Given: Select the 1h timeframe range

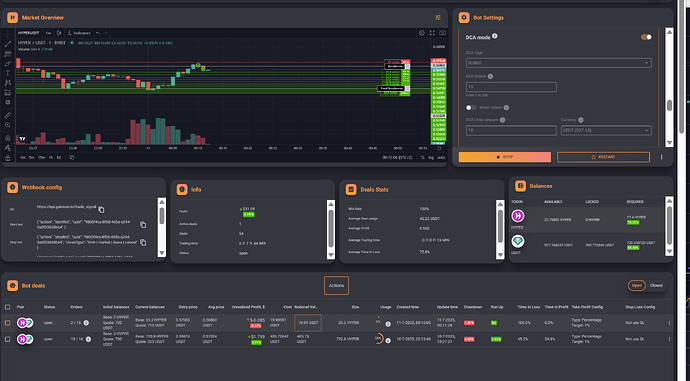Looking at the screenshot, I should [51, 158].
